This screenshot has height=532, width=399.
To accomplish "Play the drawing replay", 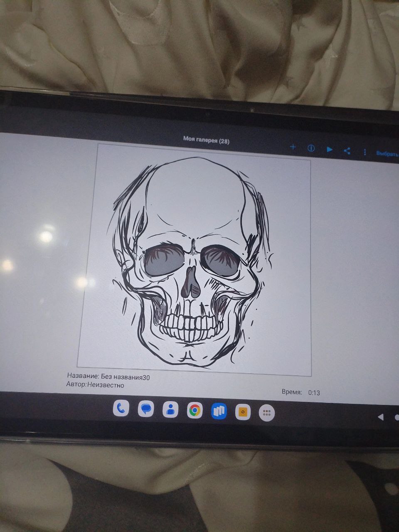I will pos(329,150).
